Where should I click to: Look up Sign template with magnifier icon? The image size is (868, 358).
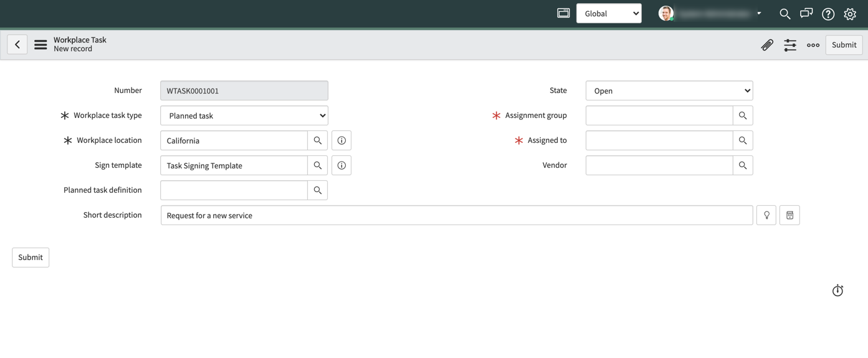coord(318,165)
